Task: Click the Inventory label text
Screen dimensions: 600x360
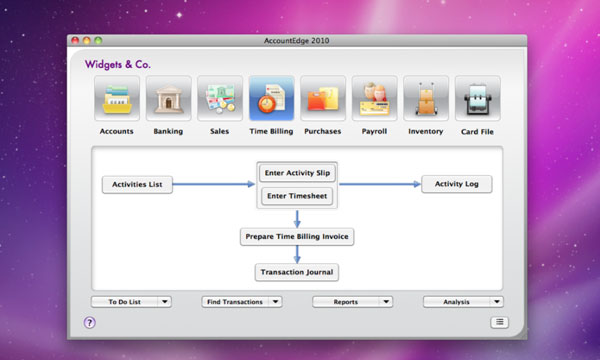Action: pyautogui.click(x=426, y=131)
